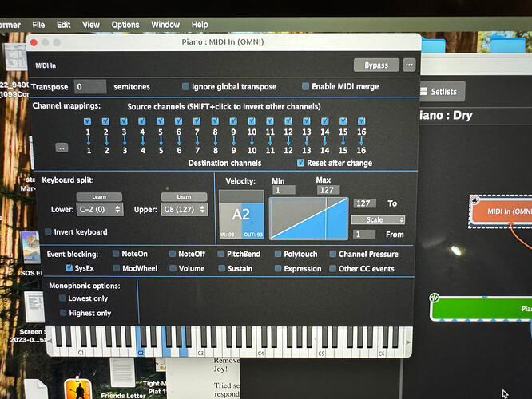The width and height of the screenshot is (532, 399).
Task: Block Channel Pressure events checkbox
Action: (x=333, y=254)
